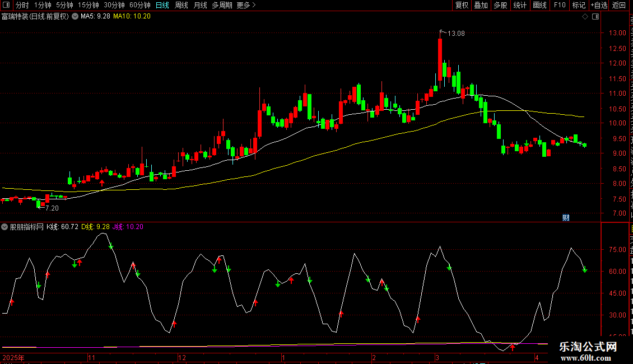Viewport: 633px width, 364px height.
Task: Click the MA5: 9.28 label
Action: pyautogui.click(x=95, y=16)
